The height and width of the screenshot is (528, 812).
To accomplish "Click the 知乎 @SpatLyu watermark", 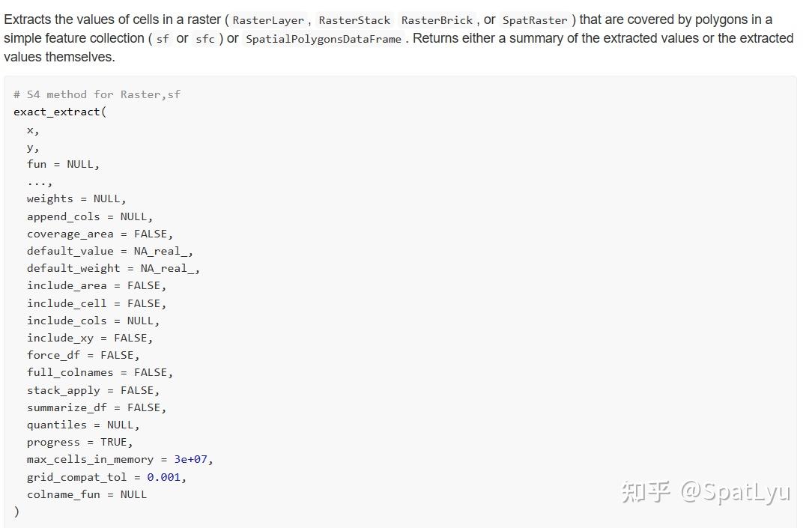I will point(706,492).
